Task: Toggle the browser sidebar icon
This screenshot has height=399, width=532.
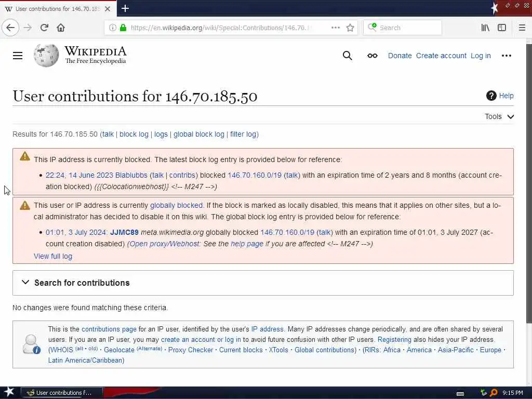Action: pyautogui.click(x=502, y=28)
